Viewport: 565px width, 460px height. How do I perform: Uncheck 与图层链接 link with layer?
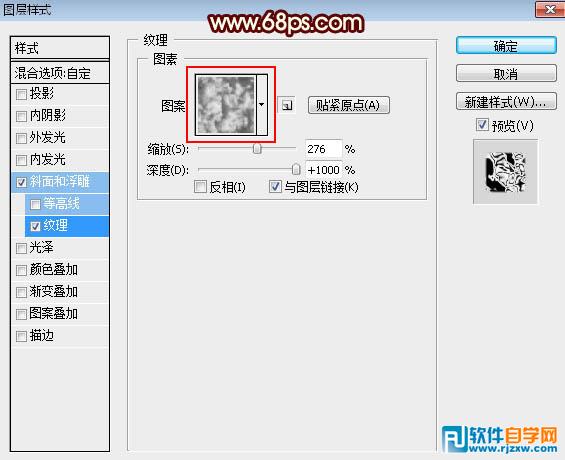pyautogui.click(x=275, y=187)
